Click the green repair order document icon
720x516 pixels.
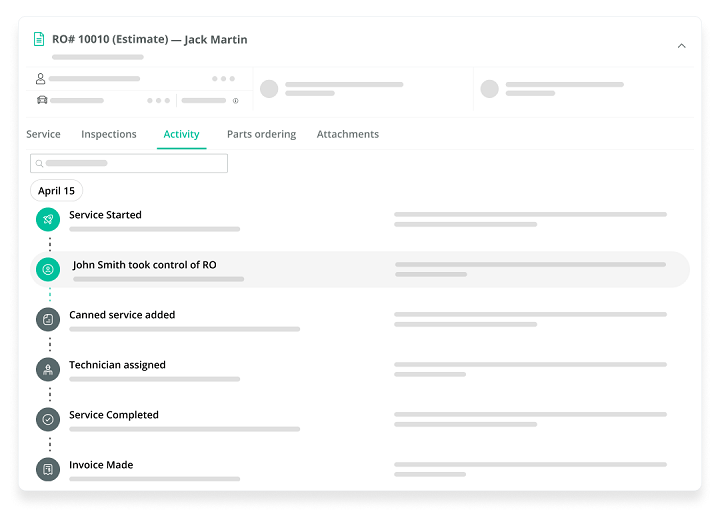point(39,39)
